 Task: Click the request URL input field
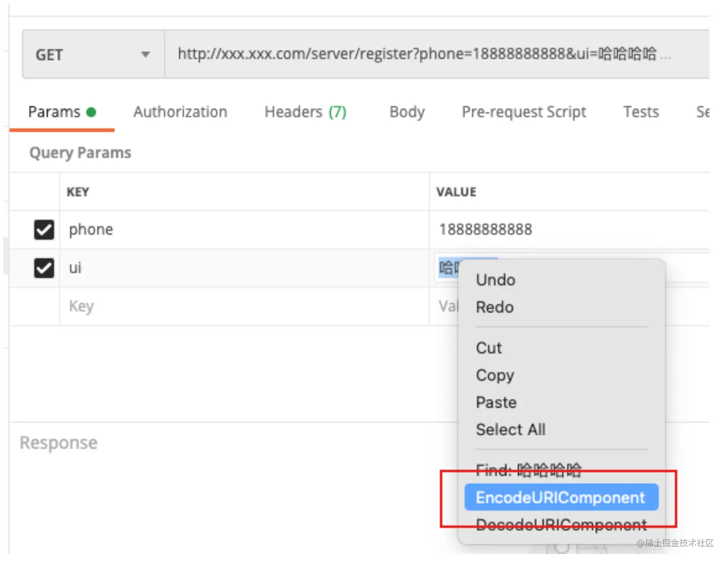[x=437, y=54]
